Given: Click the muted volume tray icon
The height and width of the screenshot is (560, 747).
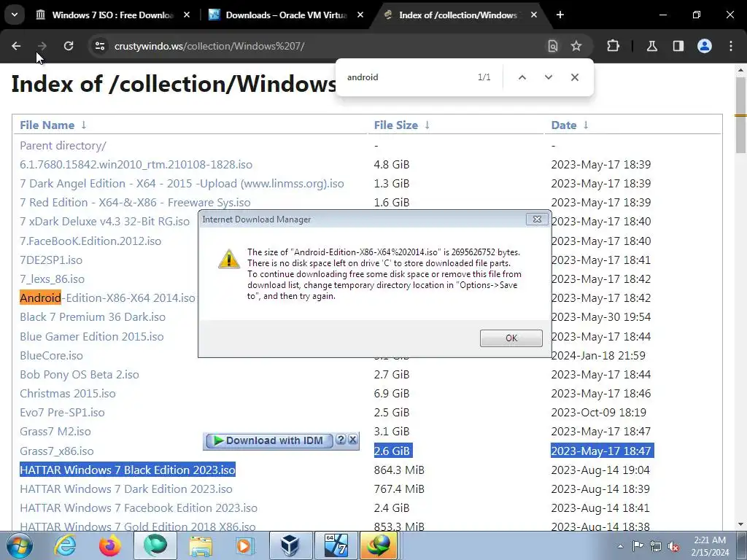Looking at the screenshot, I should (673, 546).
